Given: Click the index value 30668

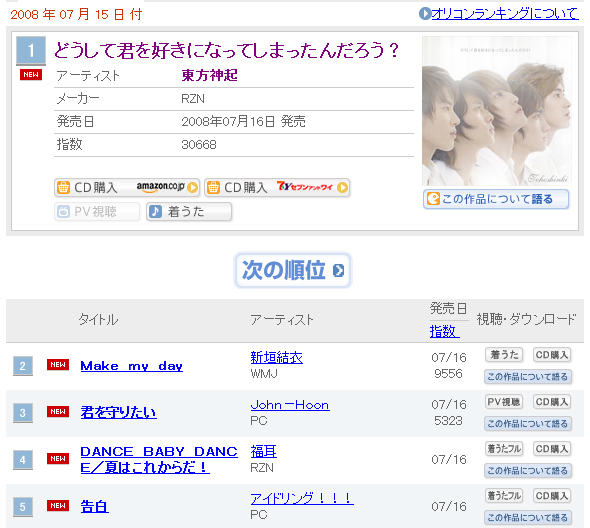Looking at the screenshot, I should [199, 145].
